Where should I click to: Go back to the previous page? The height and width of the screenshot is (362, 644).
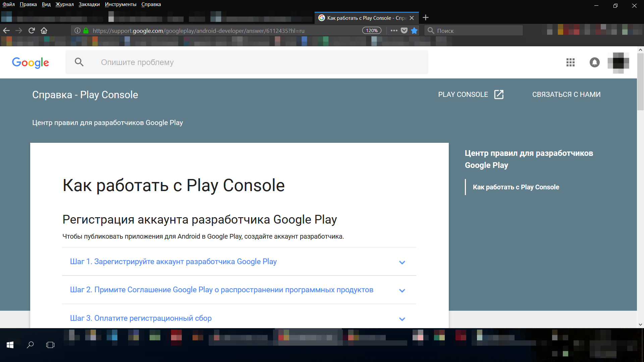click(6, 31)
